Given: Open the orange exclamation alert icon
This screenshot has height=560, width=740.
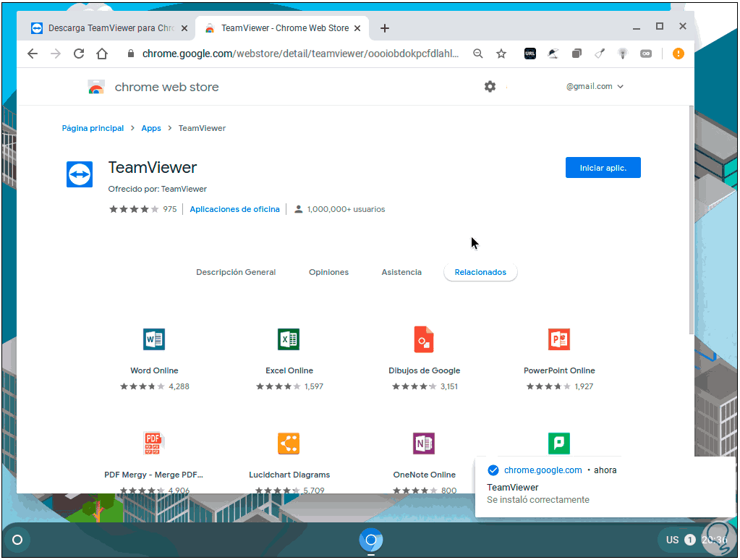Looking at the screenshot, I should tap(679, 54).
